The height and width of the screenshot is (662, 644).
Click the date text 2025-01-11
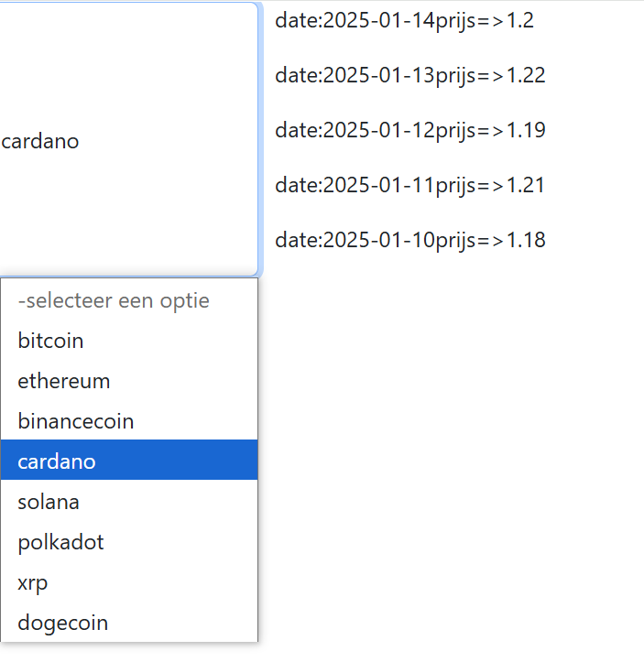click(377, 185)
